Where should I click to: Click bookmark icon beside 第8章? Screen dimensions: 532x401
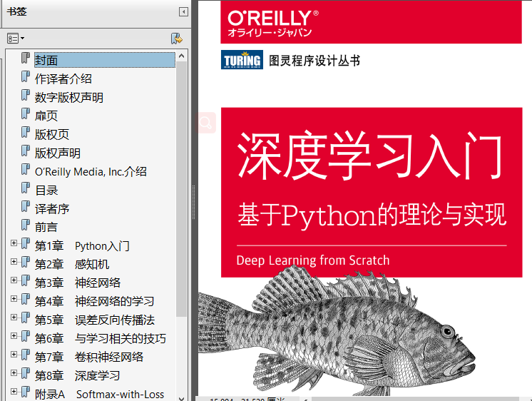pyautogui.click(x=26, y=373)
